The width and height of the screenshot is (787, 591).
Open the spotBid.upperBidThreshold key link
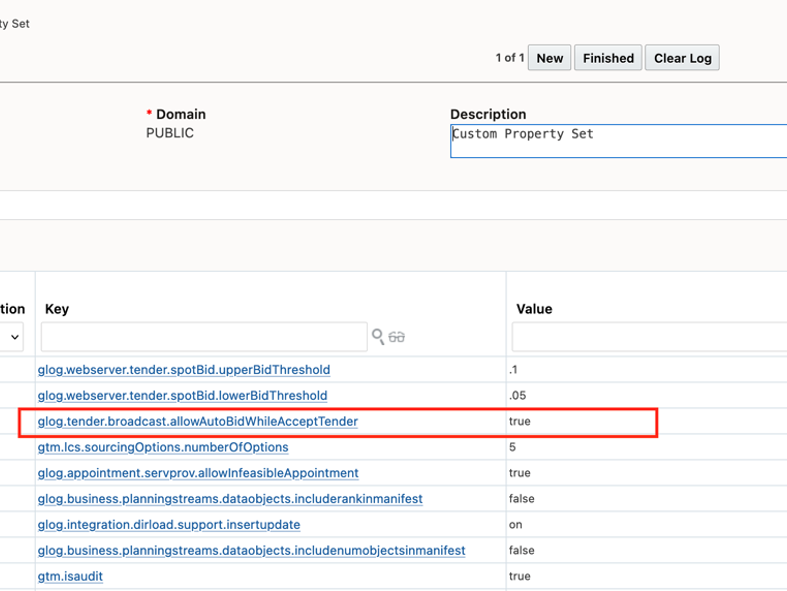click(x=184, y=370)
